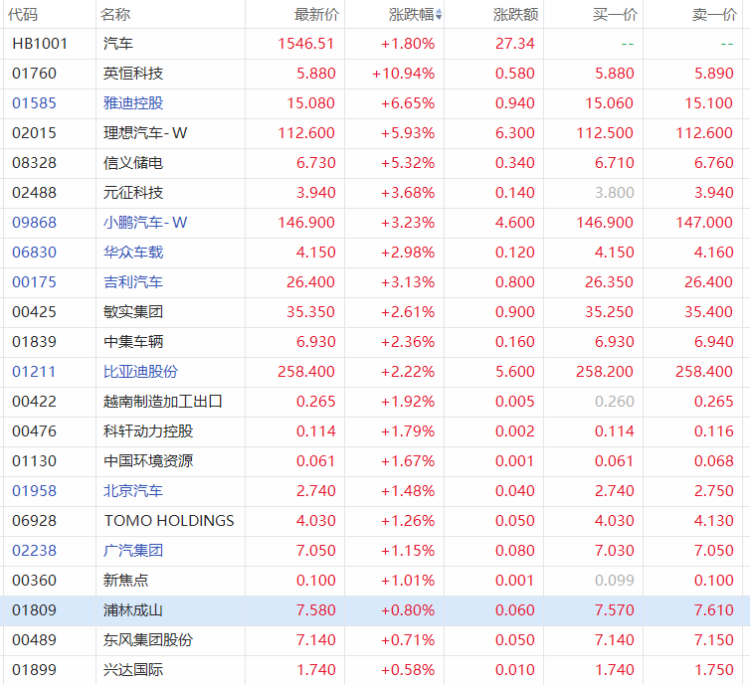Open stock code 06830
750x685 pixels.
[34, 252]
